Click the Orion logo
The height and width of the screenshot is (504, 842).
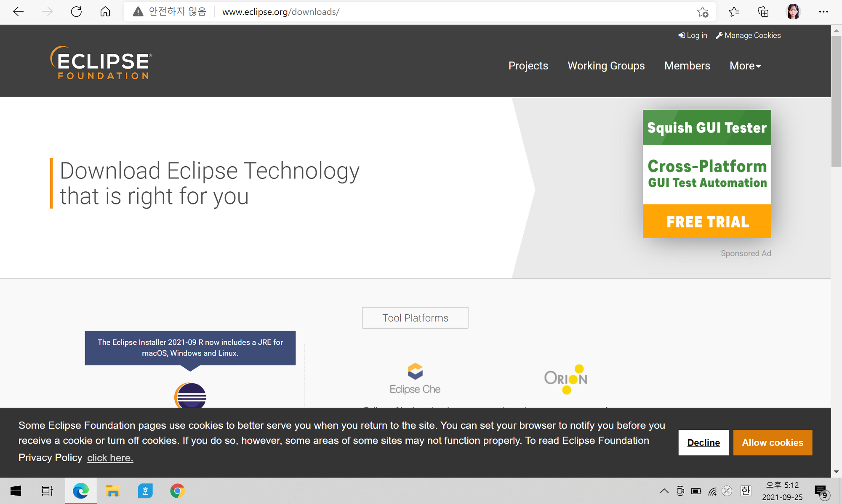point(566,379)
